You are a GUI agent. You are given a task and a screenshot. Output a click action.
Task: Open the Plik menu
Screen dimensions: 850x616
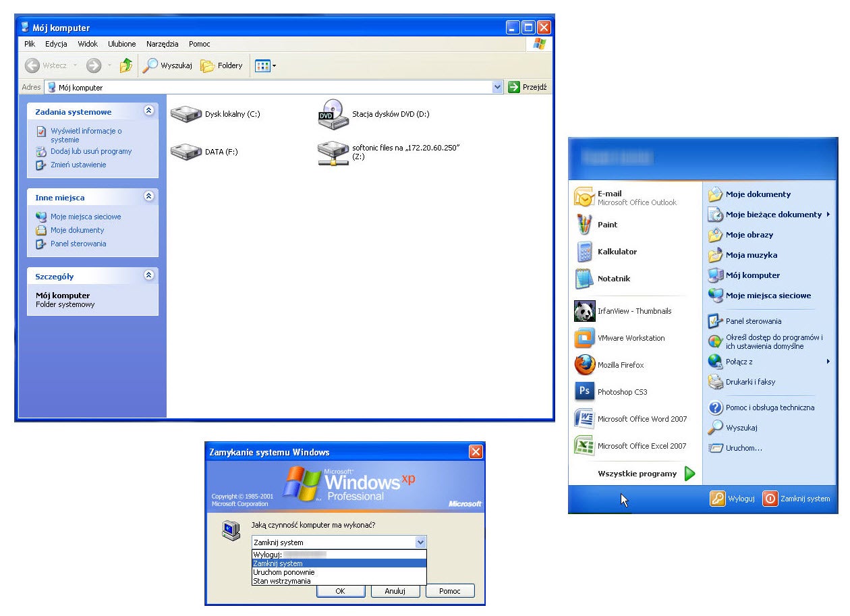coord(30,44)
